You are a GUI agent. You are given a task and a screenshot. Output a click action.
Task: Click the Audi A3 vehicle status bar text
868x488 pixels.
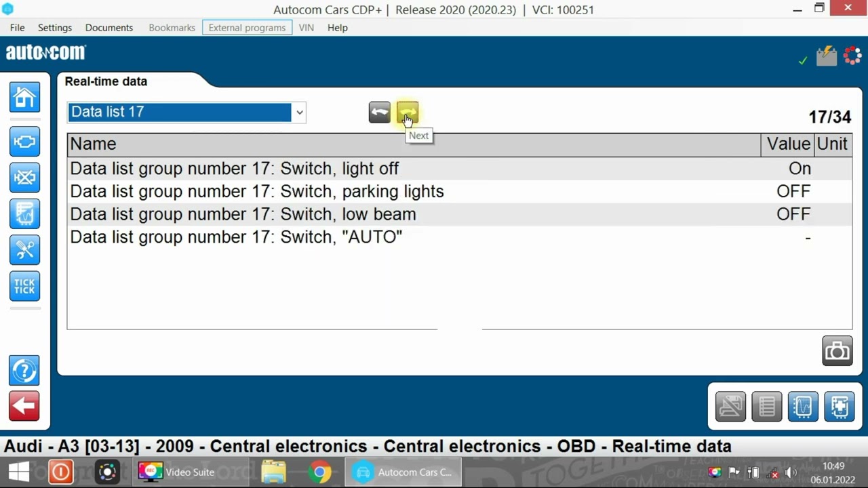(368, 447)
